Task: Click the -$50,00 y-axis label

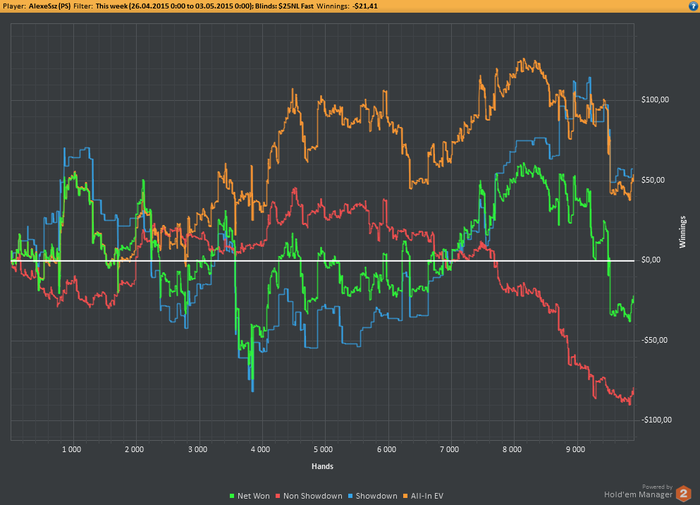Action: pos(654,340)
